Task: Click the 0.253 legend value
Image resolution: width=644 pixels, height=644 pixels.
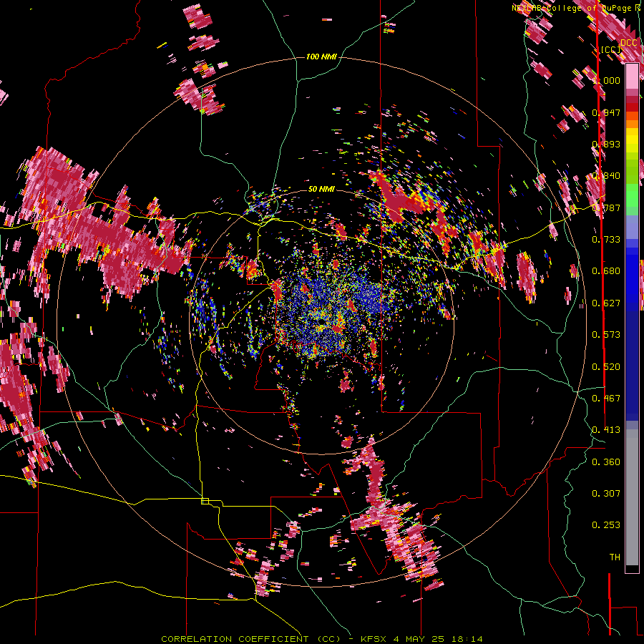Action: [x=606, y=525]
